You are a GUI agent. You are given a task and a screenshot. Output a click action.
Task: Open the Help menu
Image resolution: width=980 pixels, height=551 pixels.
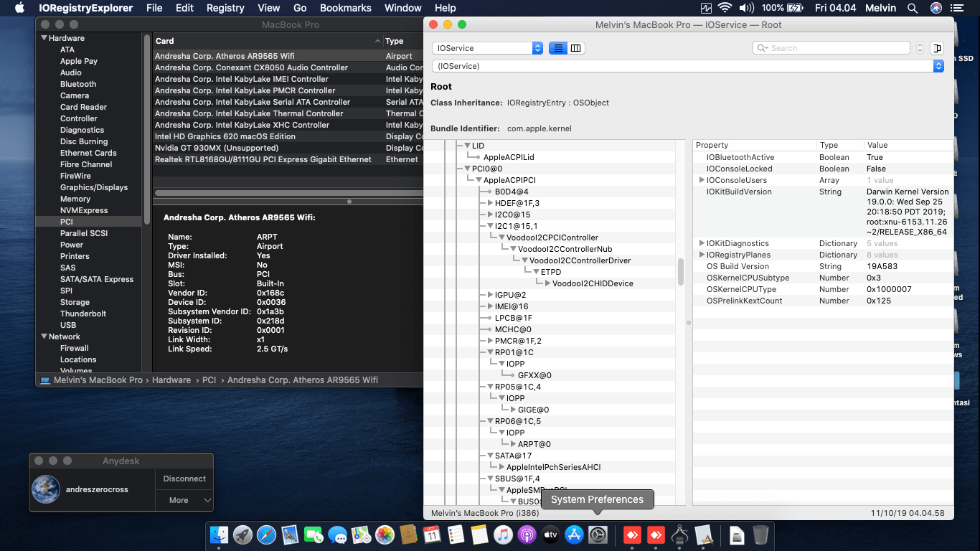click(446, 8)
